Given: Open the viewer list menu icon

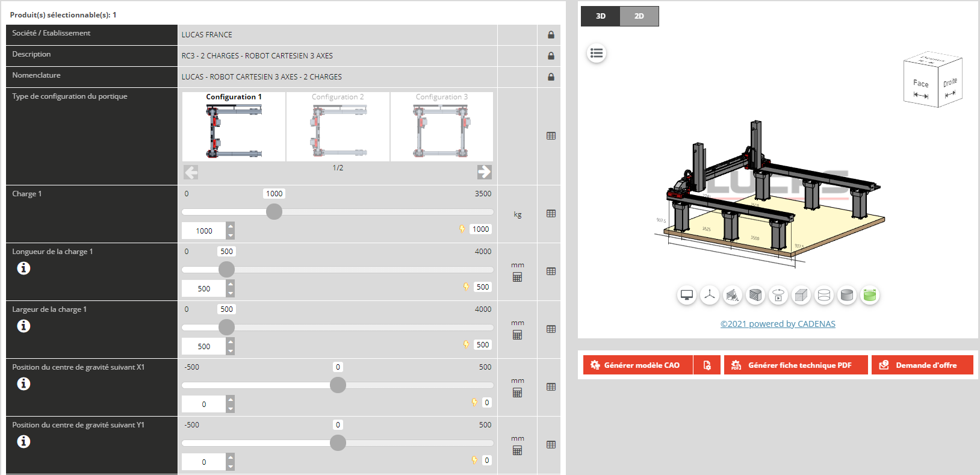Looking at the screenshot, I should pos(597,54).
